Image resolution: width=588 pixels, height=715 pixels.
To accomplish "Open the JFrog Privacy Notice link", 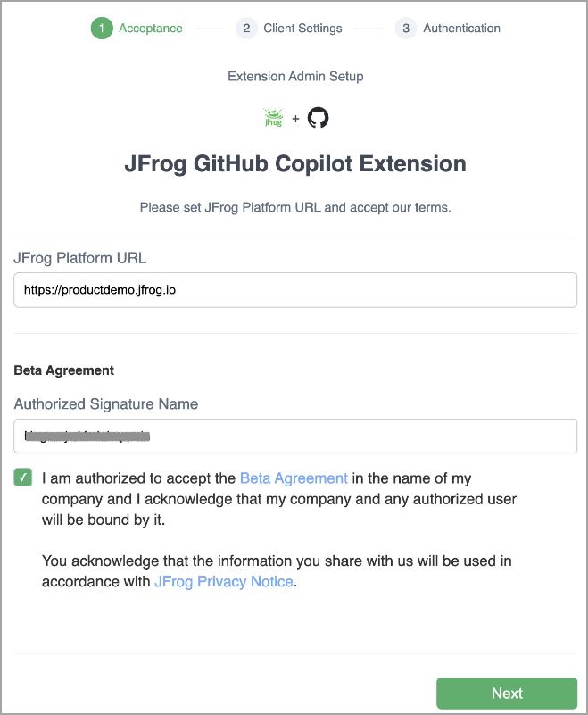I will click(x=223, y=581).
